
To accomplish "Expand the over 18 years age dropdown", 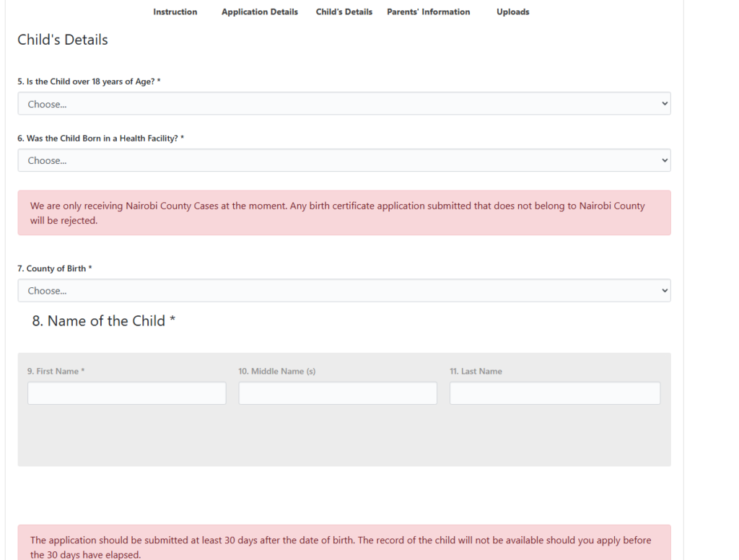I will pos(344,104).
